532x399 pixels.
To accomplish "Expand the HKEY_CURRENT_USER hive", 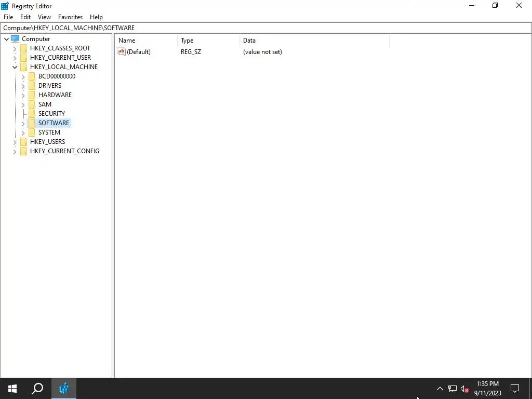I will click(x=15, y=58).
